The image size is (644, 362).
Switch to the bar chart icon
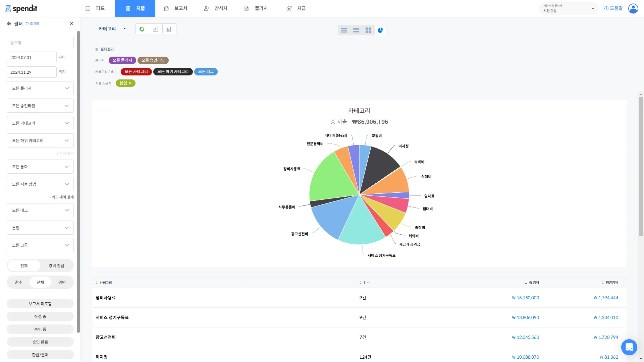[169, 29]
